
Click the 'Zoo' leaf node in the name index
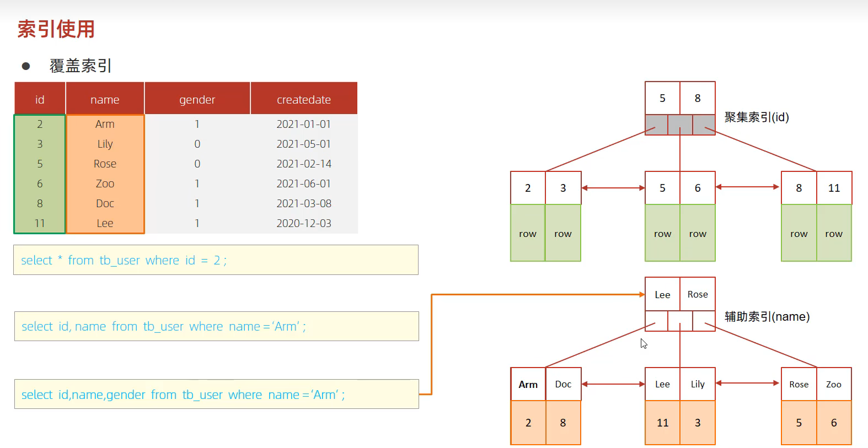click(x=833, y=384)
